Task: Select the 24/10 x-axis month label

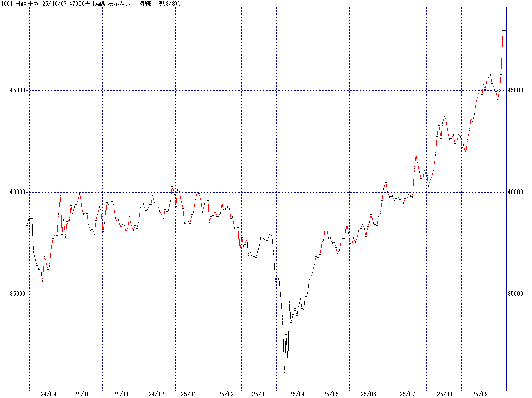Action: (82, 394)
